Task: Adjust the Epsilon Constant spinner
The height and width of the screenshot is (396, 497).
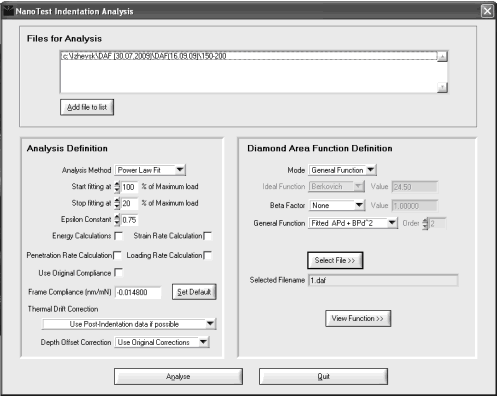Action: tap(117, 220)
